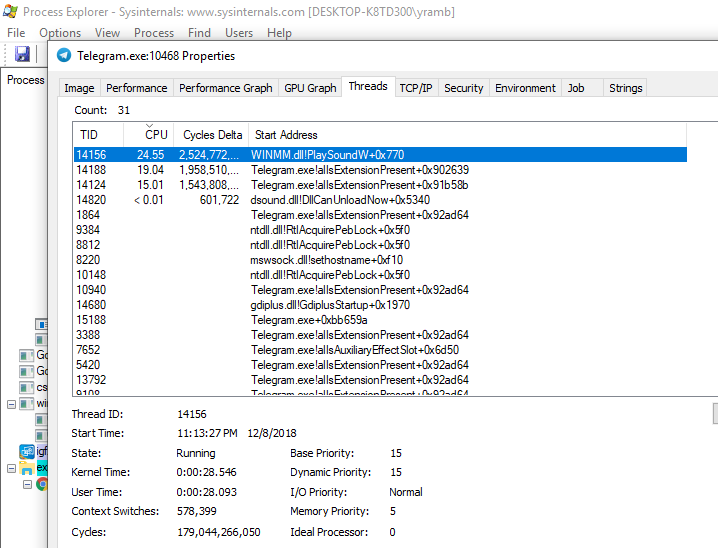Select thread 8812 ntdll.dll row

pyautogui.click(x=380, y=245)
